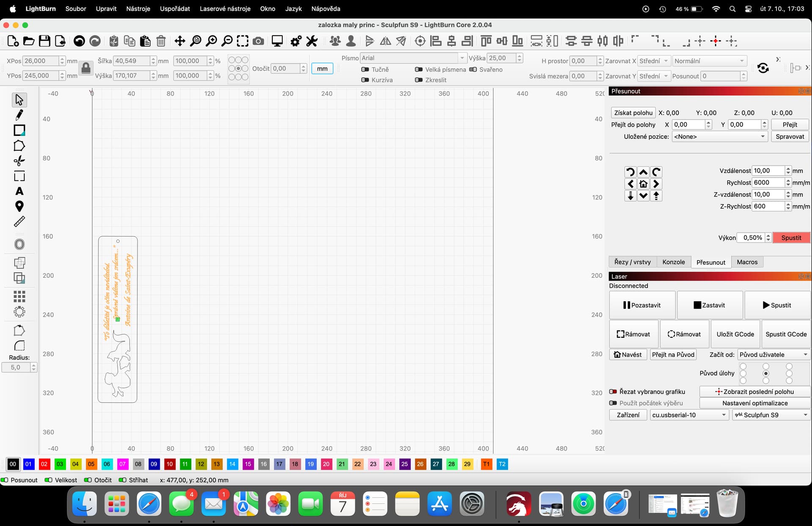The width and height of the screenshot is (812, 526).
Task: Open the Grid Array tool
Action: (19, 296)
